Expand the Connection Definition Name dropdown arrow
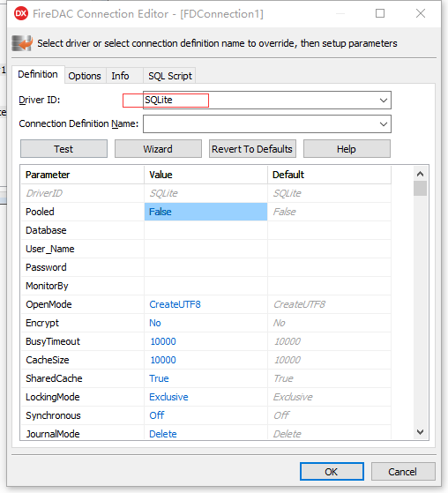The height and width of the screenshot is (493, 448). [384, 123]
